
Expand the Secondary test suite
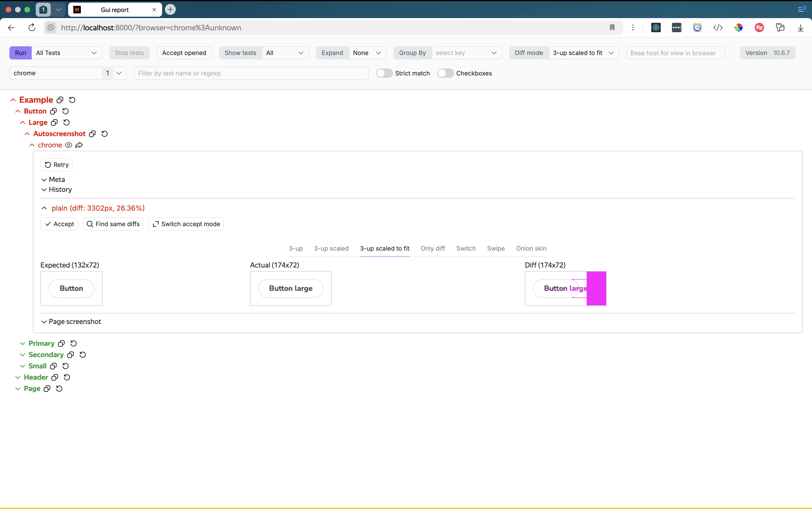click(x=46, y=355)
